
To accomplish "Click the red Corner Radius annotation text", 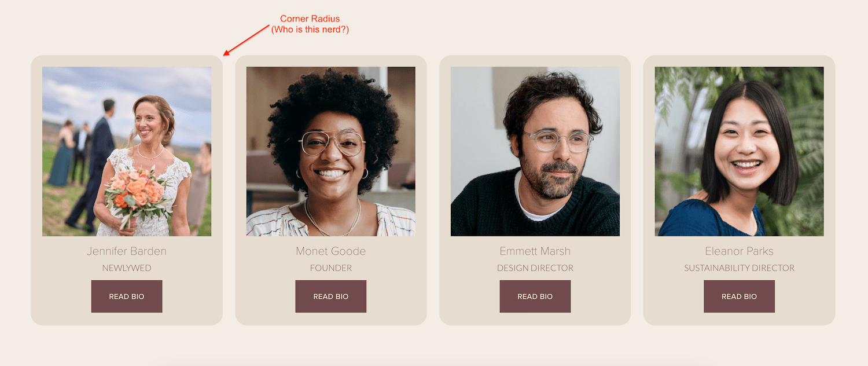I will 310,19.
